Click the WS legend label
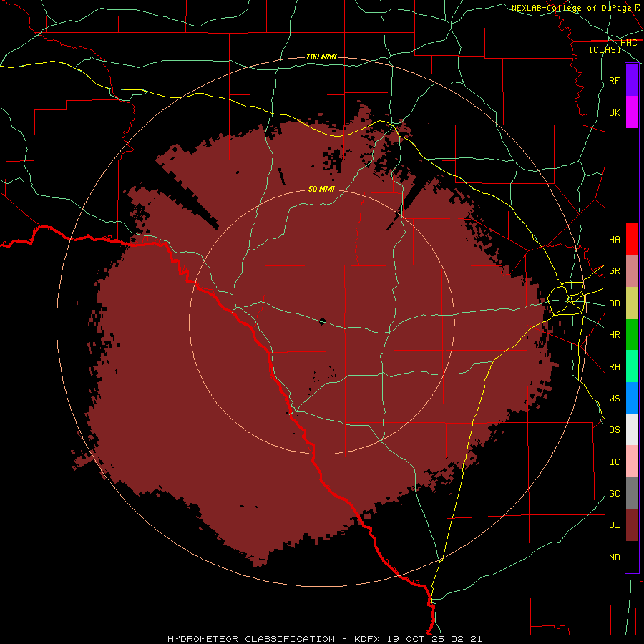644x644 pixels. [x=614, y=398]
